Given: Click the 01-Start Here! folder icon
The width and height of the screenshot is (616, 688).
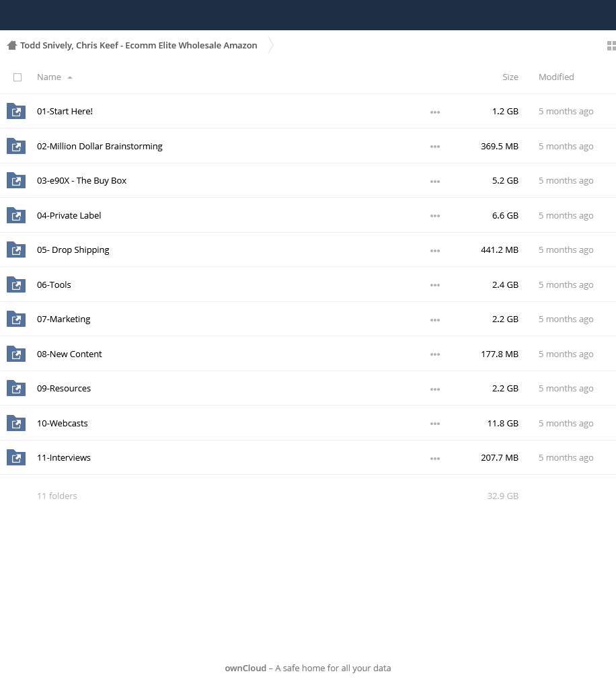Looking at the screenshot, I should [x=16, y=111].
